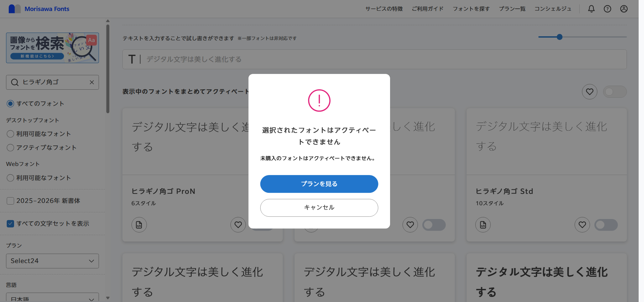Click 10スタイル text on Std card
Image resolution: width=644 pixels, height=302 pixels.
pos(489,203)
